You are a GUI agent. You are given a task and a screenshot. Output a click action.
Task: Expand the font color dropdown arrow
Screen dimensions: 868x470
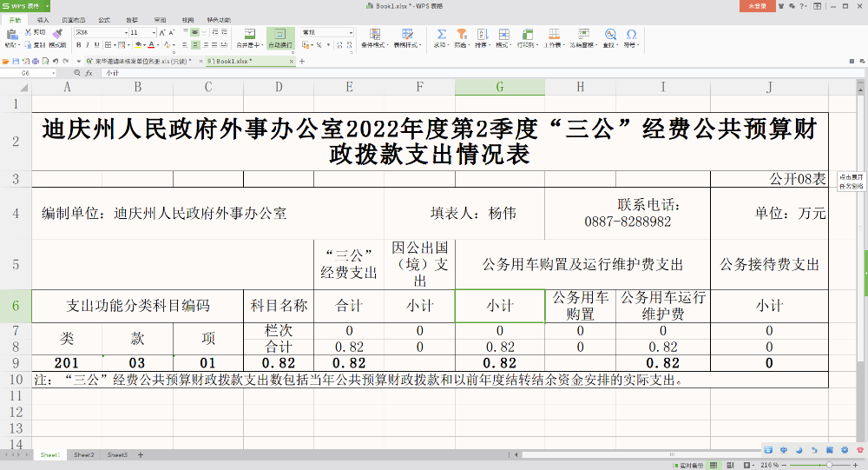[x=158, y=45]
